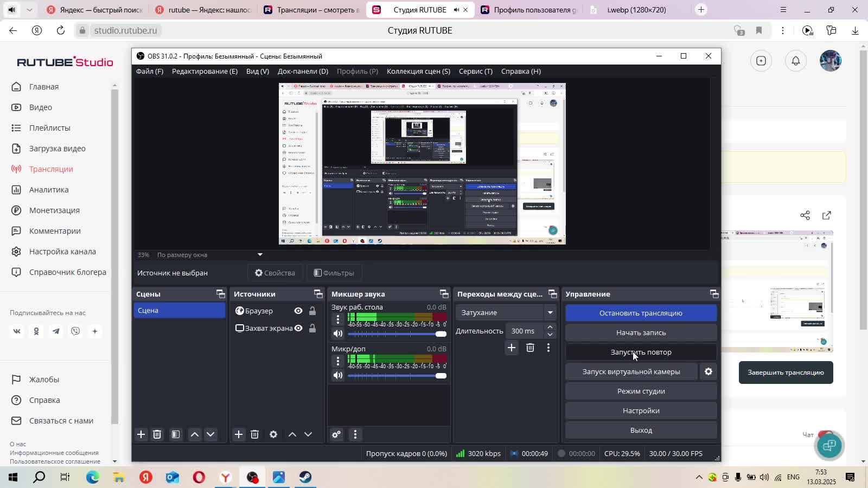The image size is (868, 488).
Task: Open transition properties three dots
Action: [548, 348]
